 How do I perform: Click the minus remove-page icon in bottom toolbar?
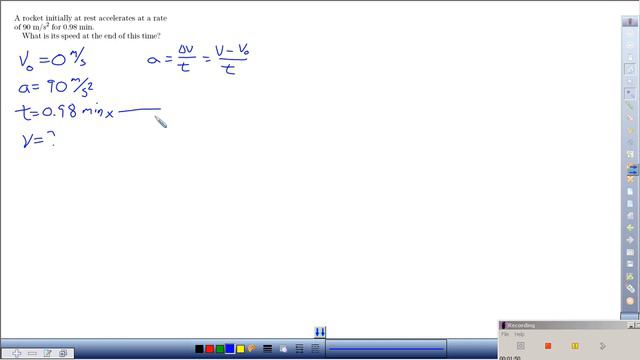(x=32, y=353)
